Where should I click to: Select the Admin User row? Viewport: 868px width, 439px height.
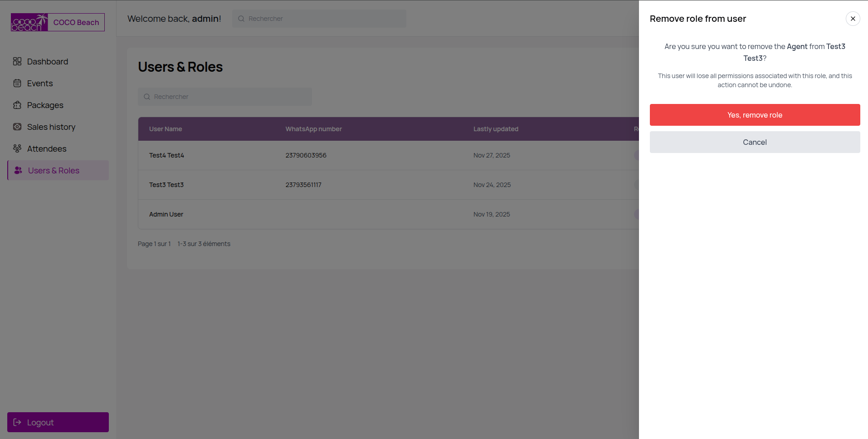pos(166,214)
